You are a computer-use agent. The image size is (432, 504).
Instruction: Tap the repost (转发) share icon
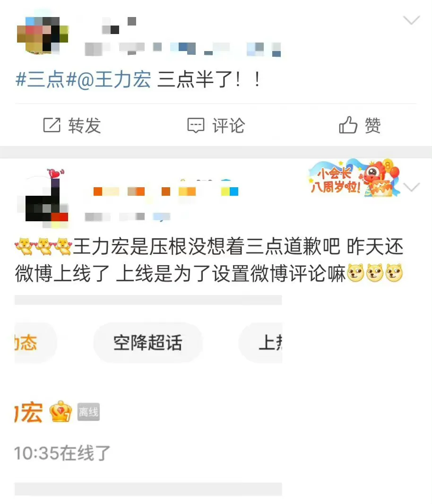pos(52,125)
